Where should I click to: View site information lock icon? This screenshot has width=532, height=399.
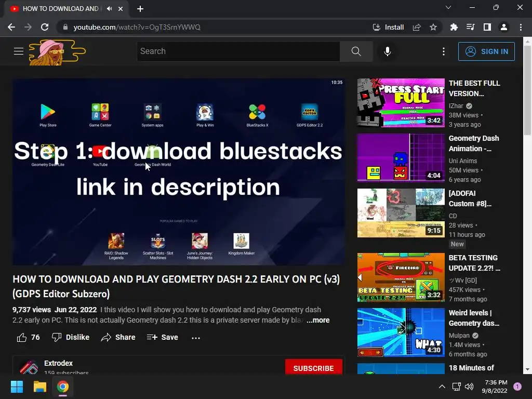tap(65, 27)
